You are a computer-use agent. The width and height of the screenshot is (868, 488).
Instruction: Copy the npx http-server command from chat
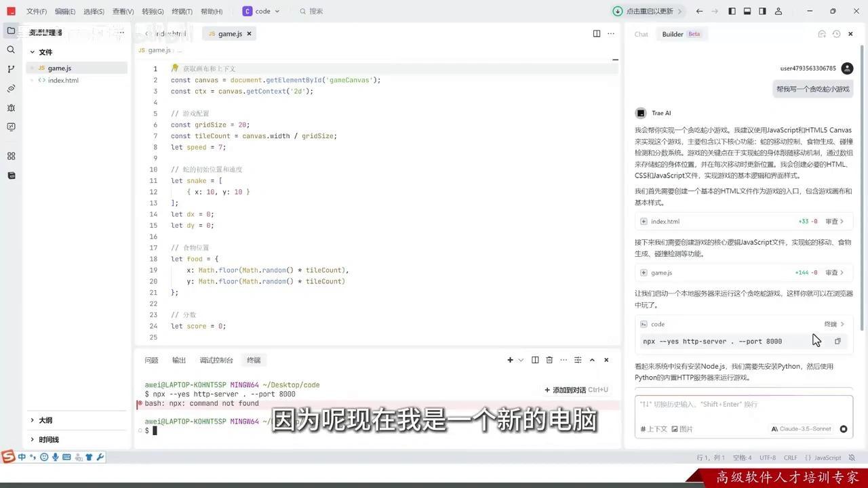pyautogui.click(x=837, y=341)
